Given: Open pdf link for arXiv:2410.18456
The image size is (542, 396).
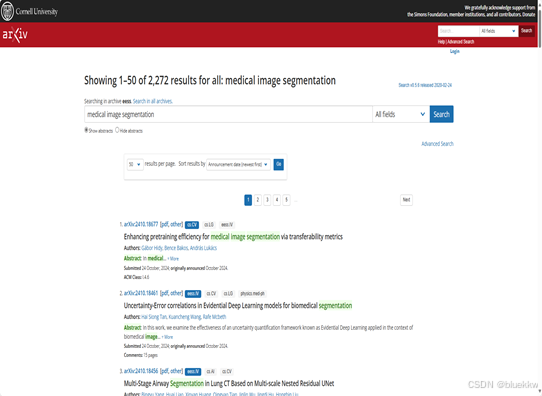Looking at the screenshot, I should tap(165, 371).
